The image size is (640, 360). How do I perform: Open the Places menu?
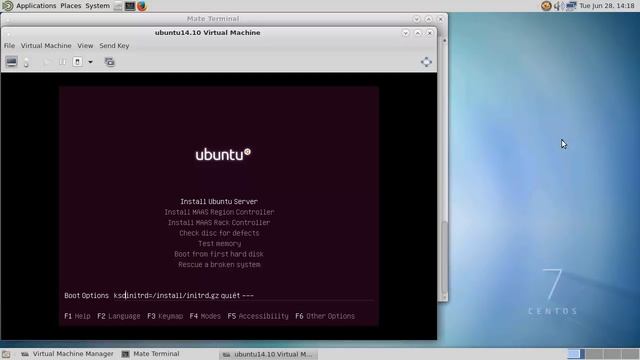click(x=71, y=6)
